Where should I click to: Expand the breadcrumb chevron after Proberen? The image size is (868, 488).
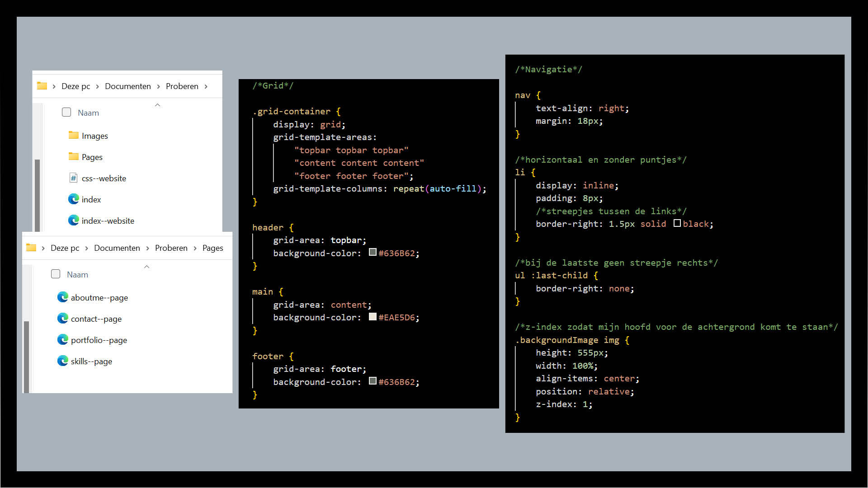[206, 86]
